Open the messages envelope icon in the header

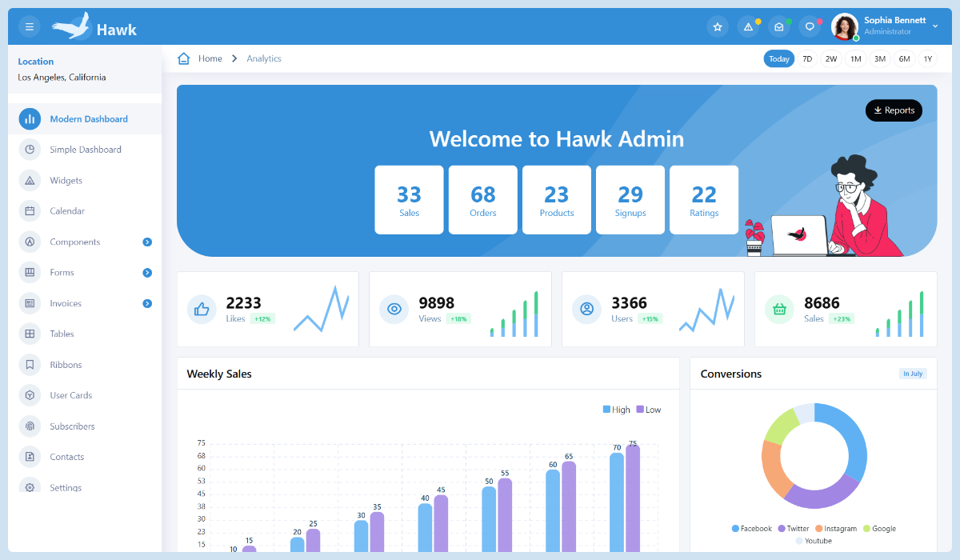[778, 26]
